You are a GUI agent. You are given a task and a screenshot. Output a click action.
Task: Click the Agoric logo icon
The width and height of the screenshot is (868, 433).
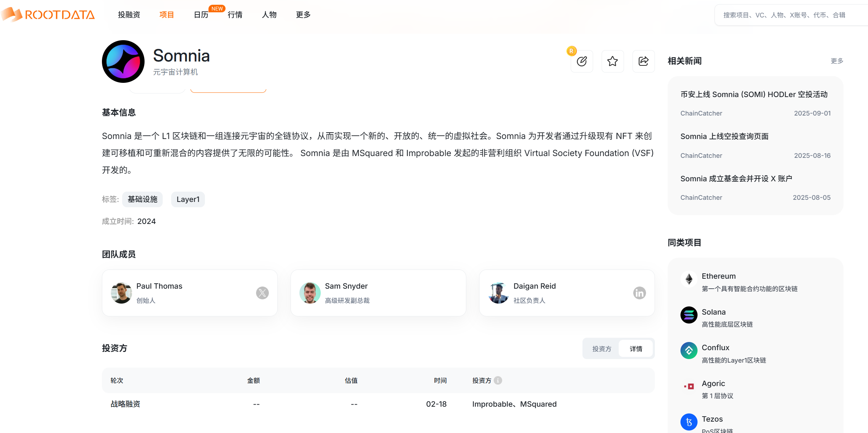689,386
